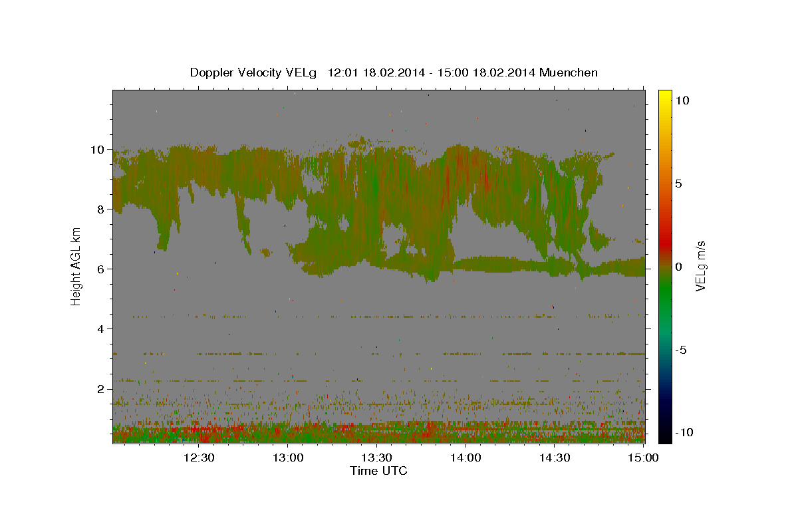Click the colorbar tick label "5"
Screen dimensions: 798x532
coord(679,184)
